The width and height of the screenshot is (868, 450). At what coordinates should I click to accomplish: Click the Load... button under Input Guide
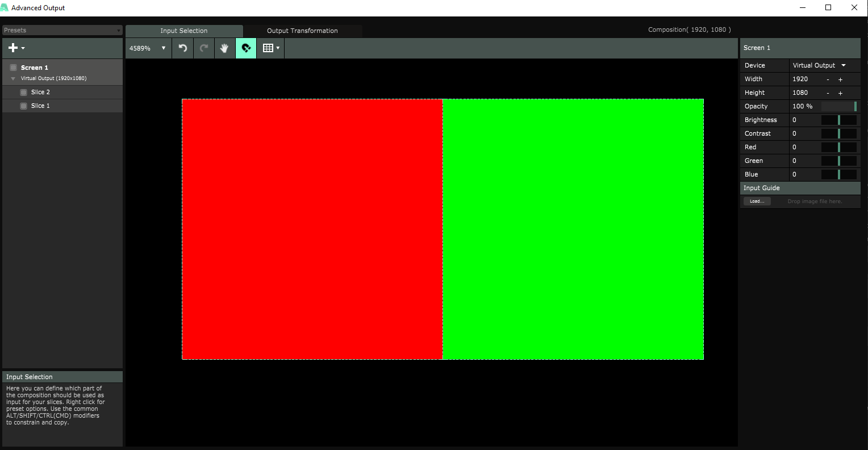[x=757, y=201]
